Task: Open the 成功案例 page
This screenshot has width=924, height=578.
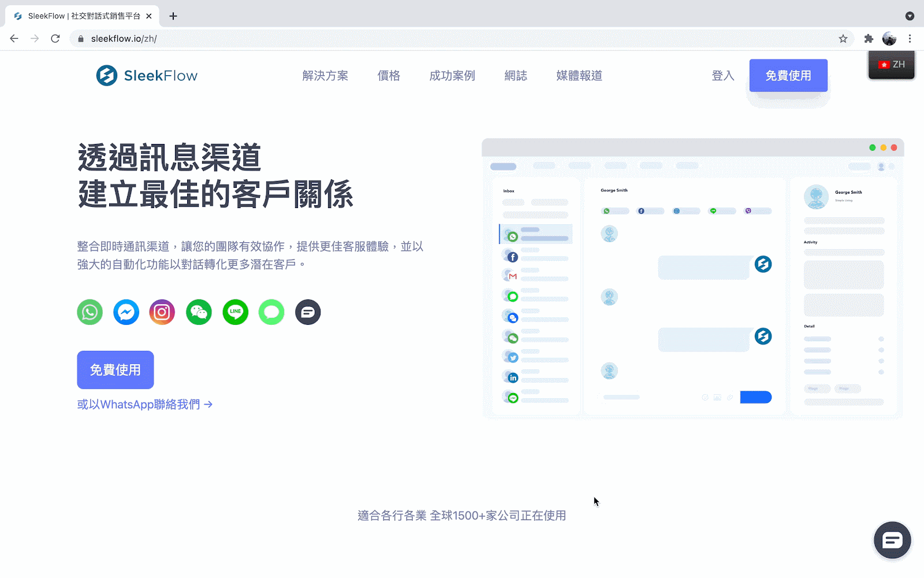Action: 452,76
